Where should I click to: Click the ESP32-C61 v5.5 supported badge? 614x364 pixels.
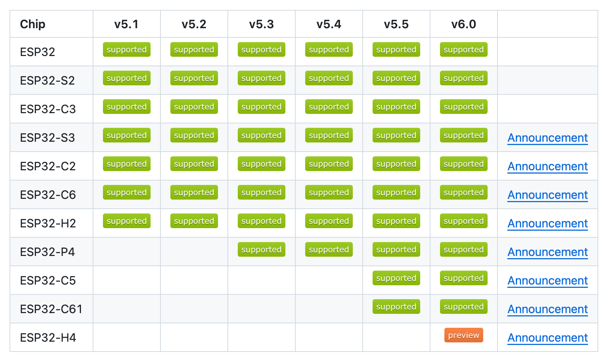(x=396, y=307)
